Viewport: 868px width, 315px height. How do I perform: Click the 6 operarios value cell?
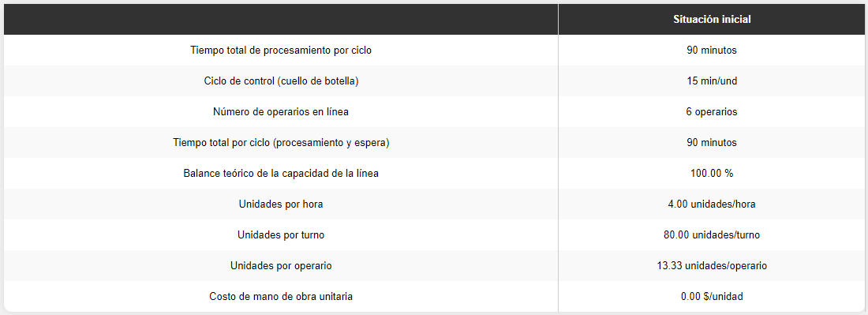point(711,112)
